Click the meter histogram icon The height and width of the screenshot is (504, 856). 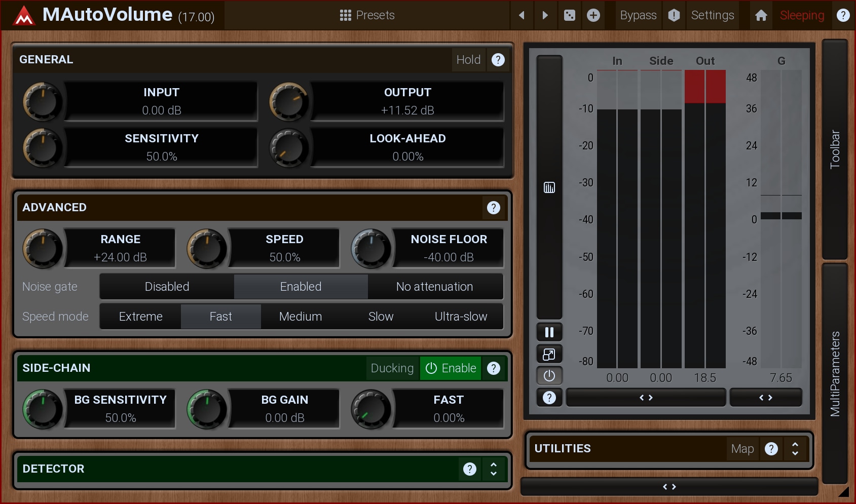(x=549, y=187)
